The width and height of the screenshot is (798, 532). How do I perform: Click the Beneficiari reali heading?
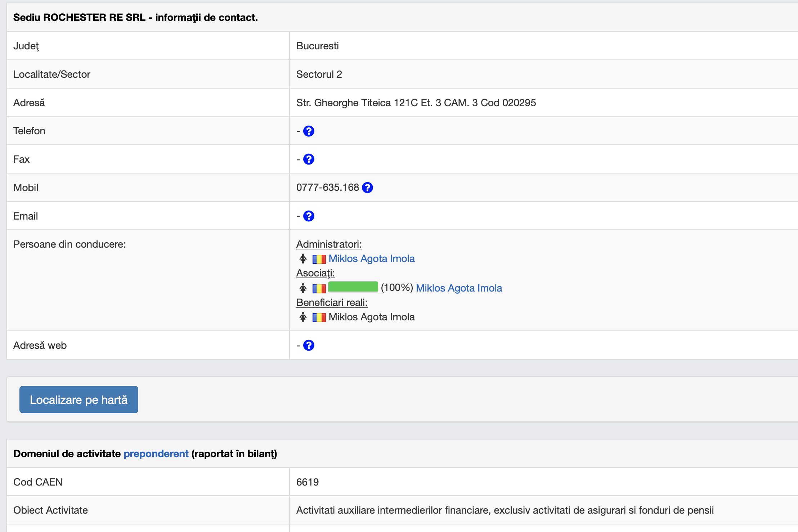point(332,302)
